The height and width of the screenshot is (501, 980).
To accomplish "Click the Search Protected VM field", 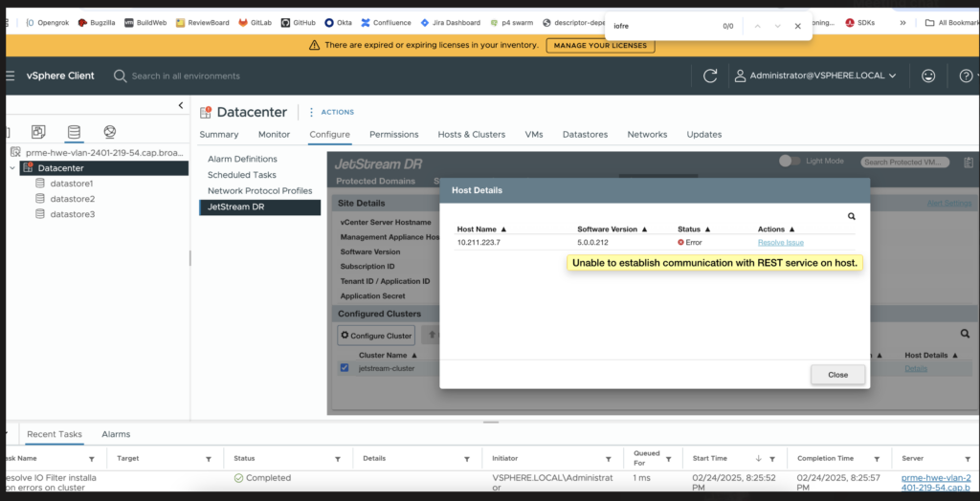I will 905,163.
